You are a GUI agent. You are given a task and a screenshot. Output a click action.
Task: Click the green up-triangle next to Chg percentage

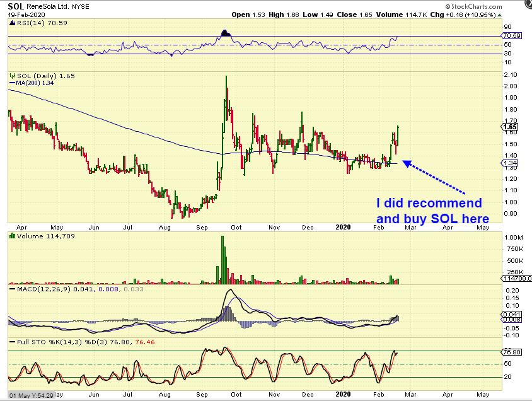(499, 15)
